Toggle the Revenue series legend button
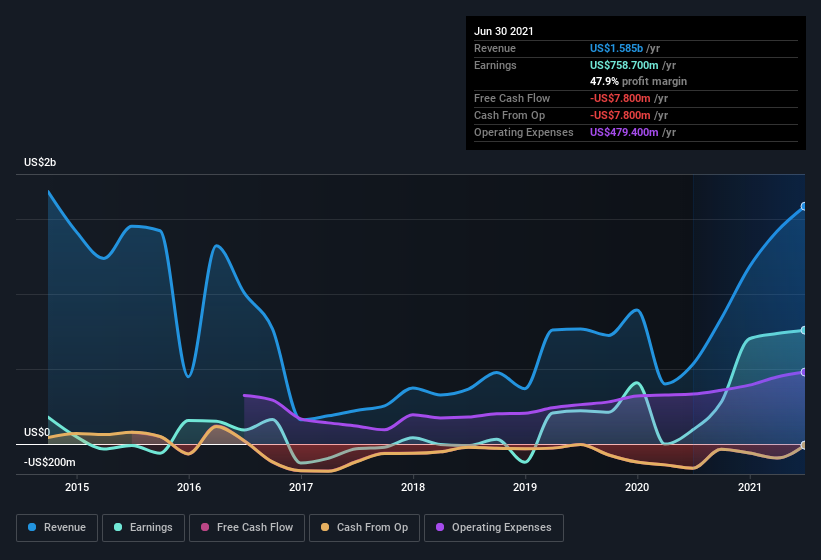The height and width of the screenshot is (560, 821). 57,528
